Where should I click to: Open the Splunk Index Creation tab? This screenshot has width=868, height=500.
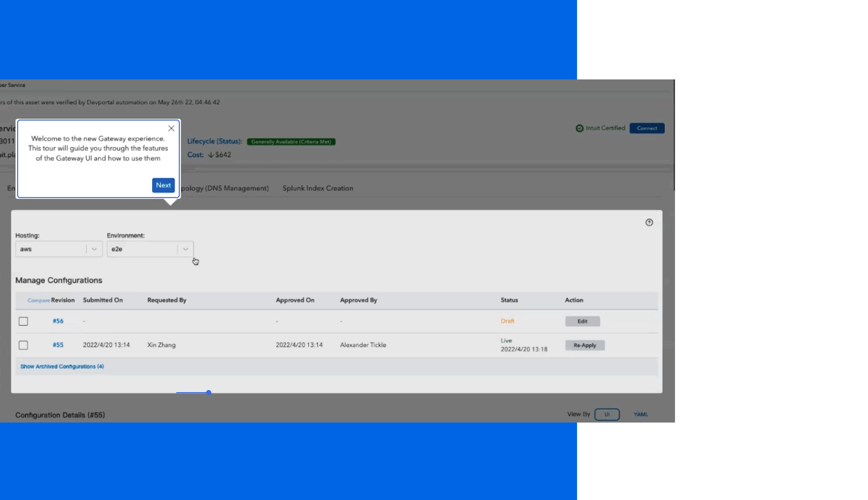(317, 188)
